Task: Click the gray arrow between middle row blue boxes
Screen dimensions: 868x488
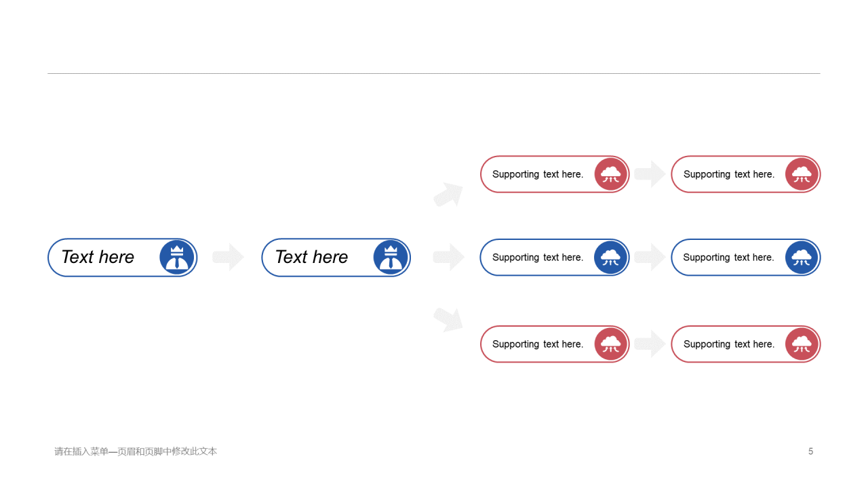Action: pyautogui.click(x=650, y=258)
